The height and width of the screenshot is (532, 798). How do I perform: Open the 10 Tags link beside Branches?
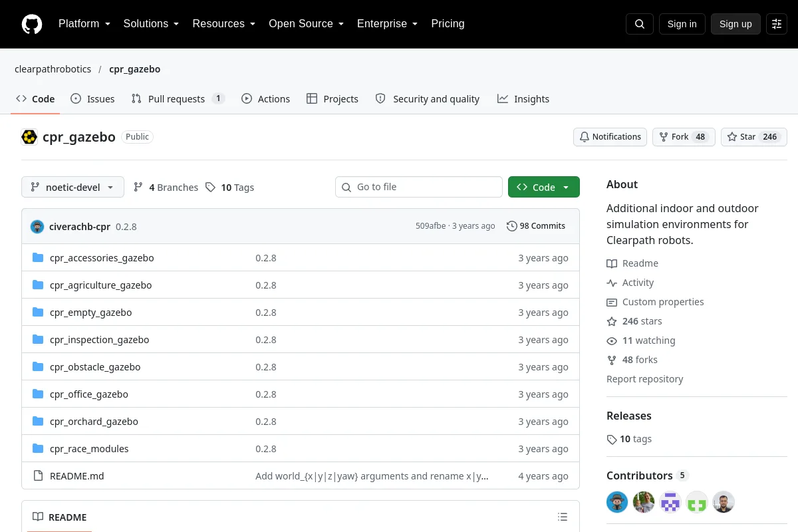(x=229, y=188)
